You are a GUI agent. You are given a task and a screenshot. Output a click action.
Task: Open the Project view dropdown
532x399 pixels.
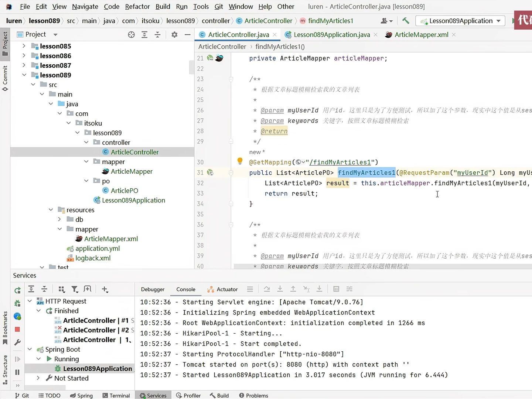point(55,34)
